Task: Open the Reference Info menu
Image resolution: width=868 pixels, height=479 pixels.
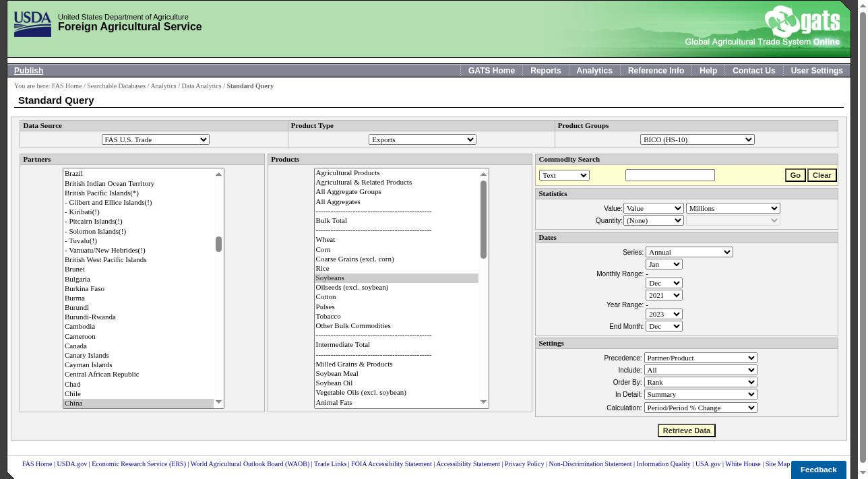Action: (x=656, y=71)
